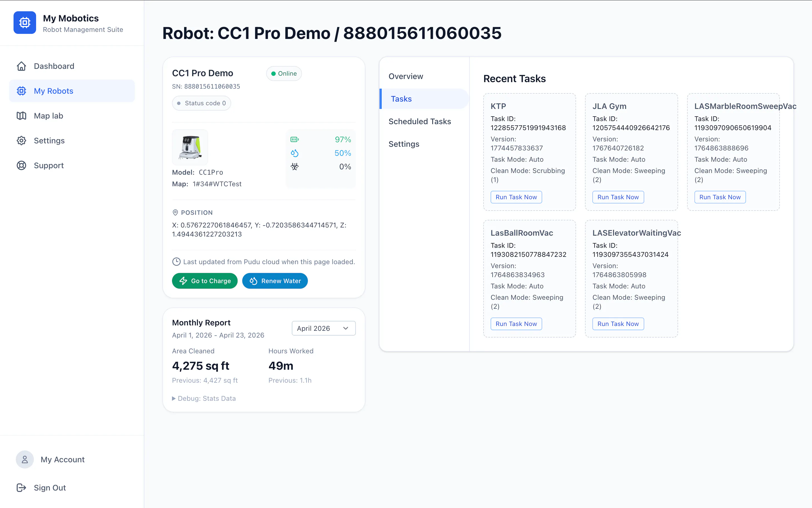Click Previous: 4,427 sq ft text
812x508 pixels.
[x=205, y=380]
